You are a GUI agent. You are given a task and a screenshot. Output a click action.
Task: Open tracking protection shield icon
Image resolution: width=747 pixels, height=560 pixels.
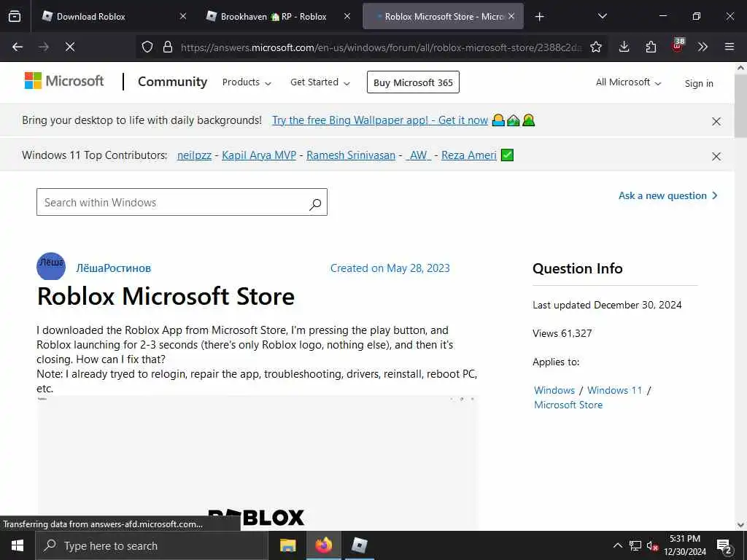pos(147,47)
